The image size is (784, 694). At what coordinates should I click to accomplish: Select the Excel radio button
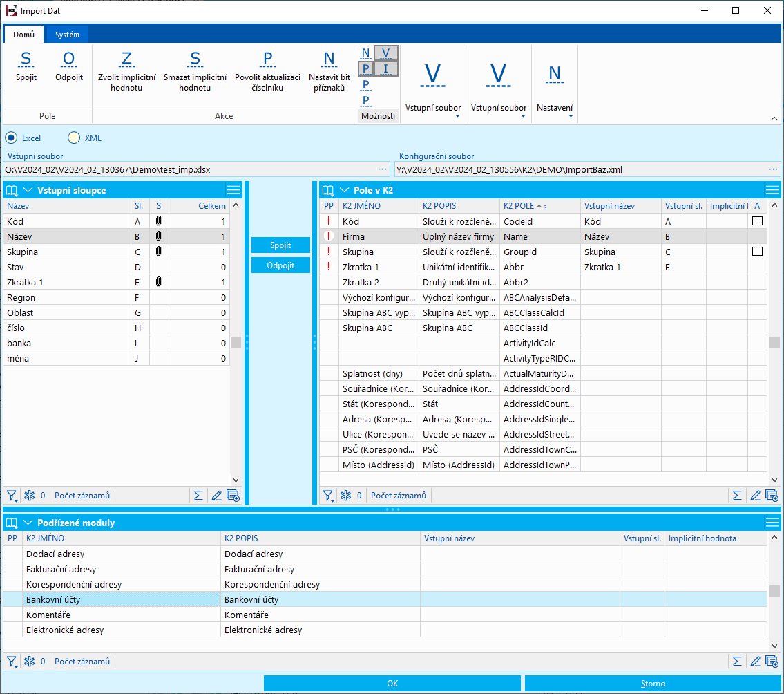click(11, 138)
